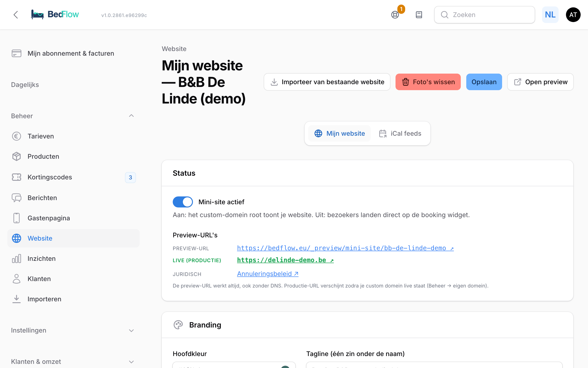588x368 pixels.
Task: Click the Branding palette icon
Action: coord(178,325)
